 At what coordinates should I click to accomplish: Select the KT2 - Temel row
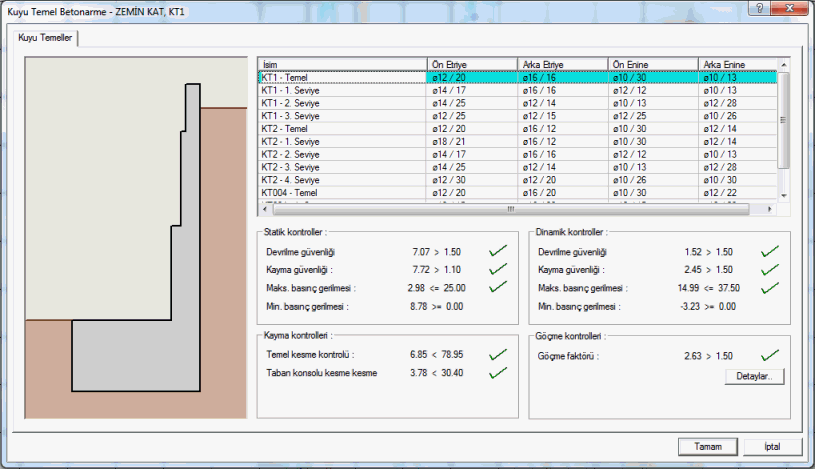518,128
